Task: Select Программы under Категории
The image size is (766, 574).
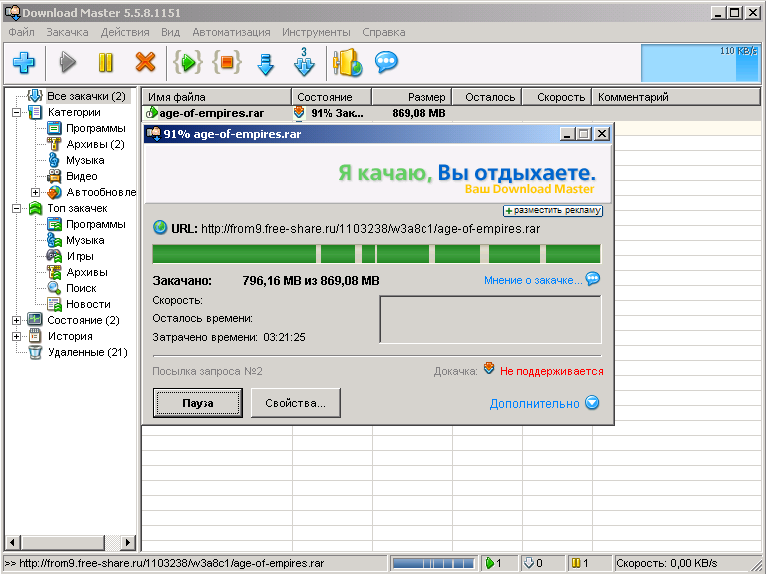Action: 96,128
